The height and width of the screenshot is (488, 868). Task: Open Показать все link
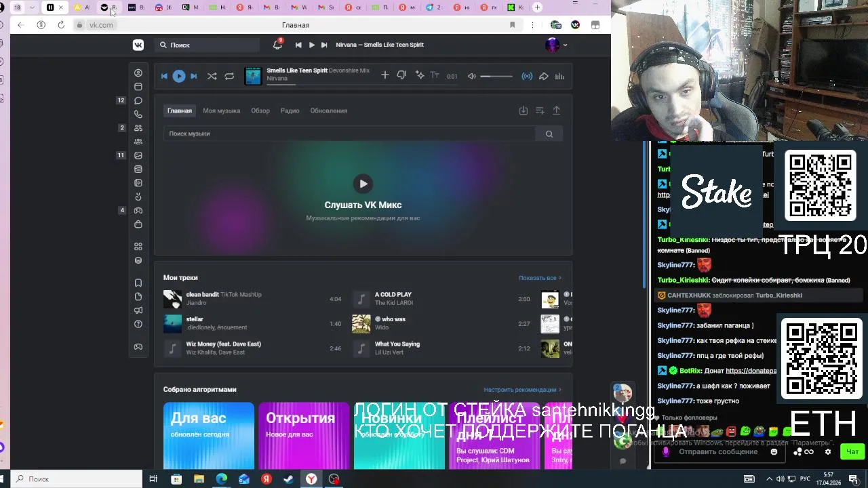pos(540,278)
